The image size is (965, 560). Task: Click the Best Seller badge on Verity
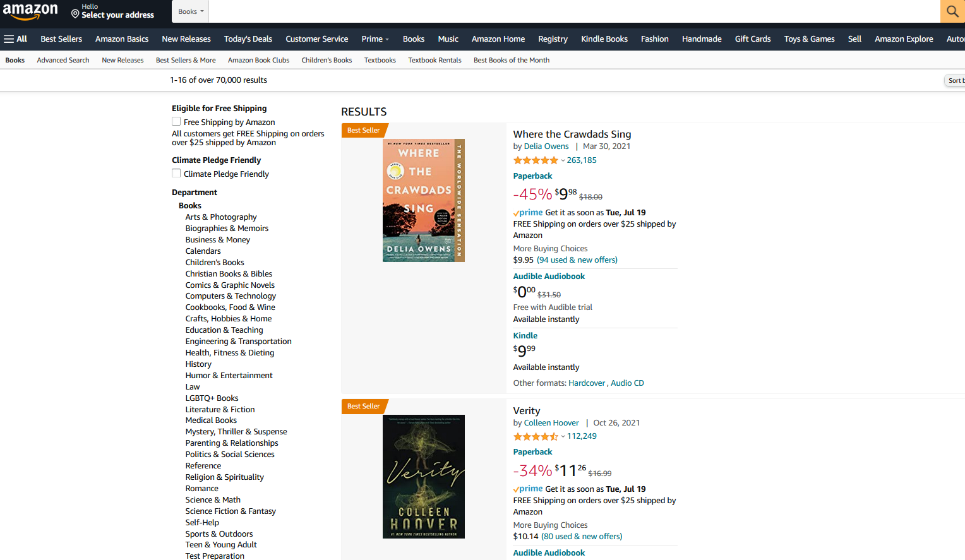(x=363, y=406)
